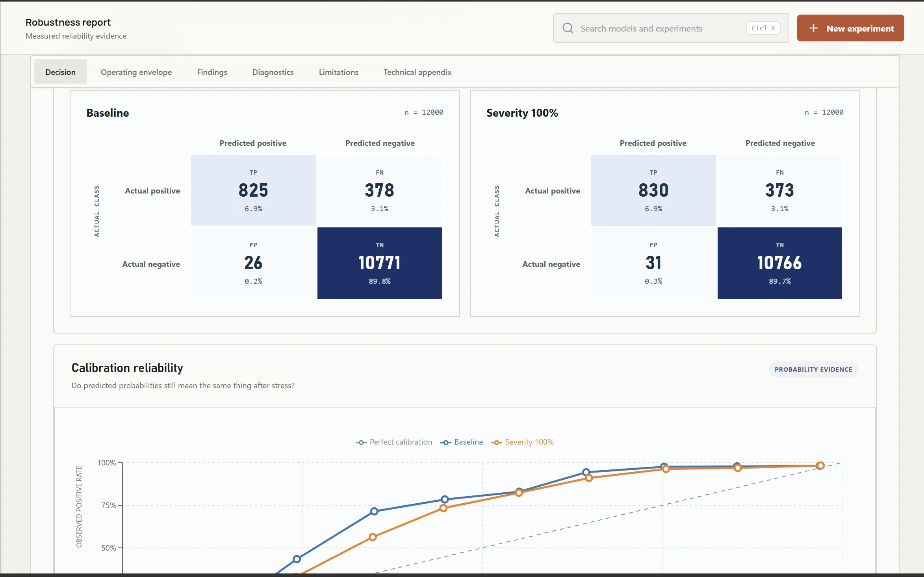Click Severity 100%'s Predicted negative column header
The height and width of the screenshot is (577, 924).
click(780, 143)
